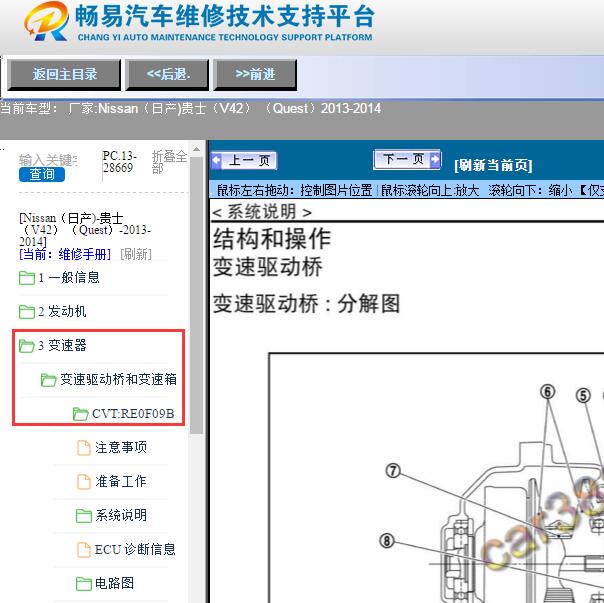Click folder icon beside CVT:RE0F09B
604x603 pixels.
tap(81, 414)
